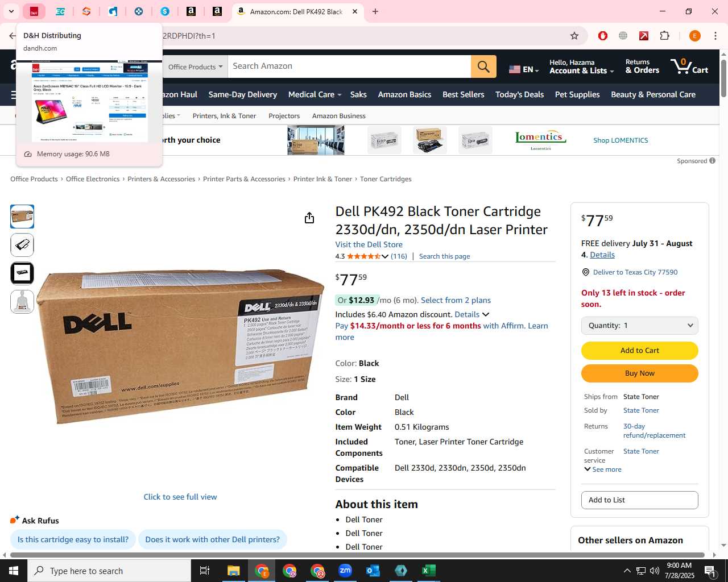
Task: Open the Office Products search category dropdown
Action: click(195, 66)
